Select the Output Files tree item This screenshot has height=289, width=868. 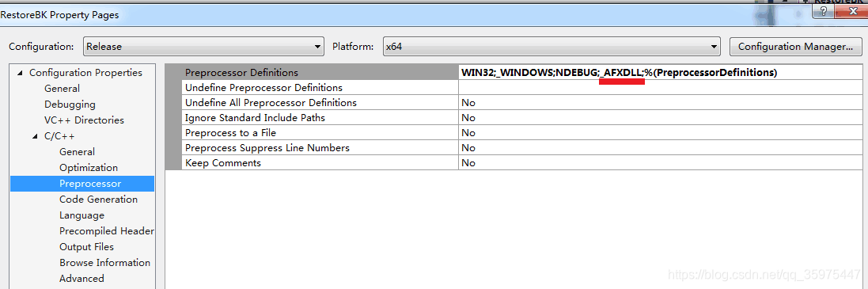coord(86,247)
